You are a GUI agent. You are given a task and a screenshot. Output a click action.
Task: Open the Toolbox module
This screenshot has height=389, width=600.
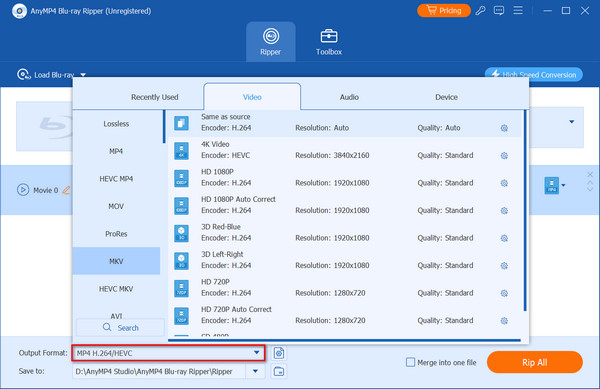coord(329,42)
